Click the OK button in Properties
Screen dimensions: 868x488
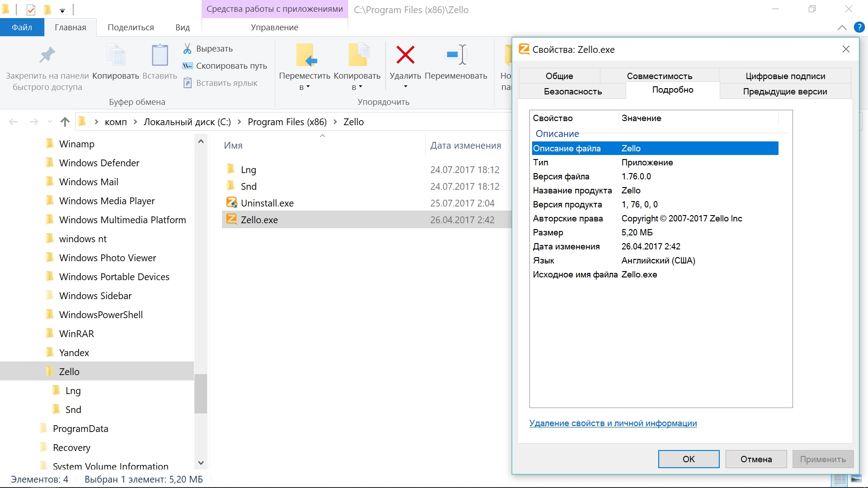tap(689, 459)
